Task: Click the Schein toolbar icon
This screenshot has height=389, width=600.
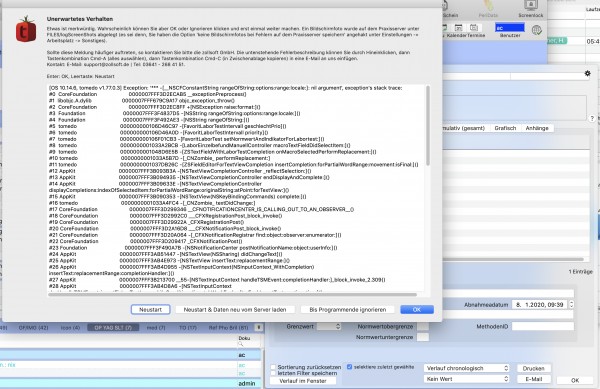Action: click(x=450, y=9)
